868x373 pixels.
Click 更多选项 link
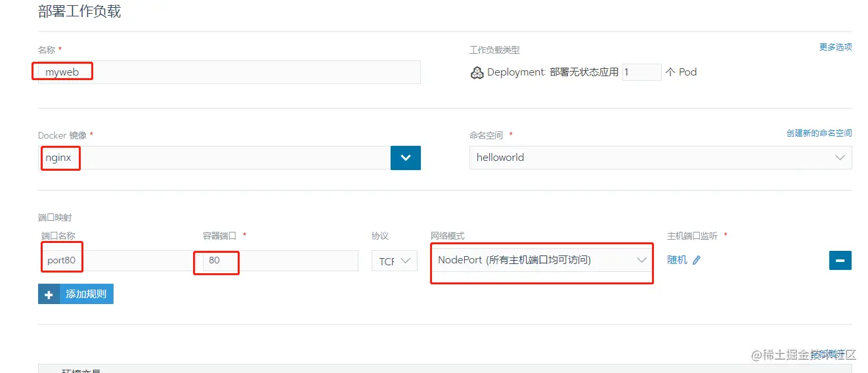[x=835, y=47]
